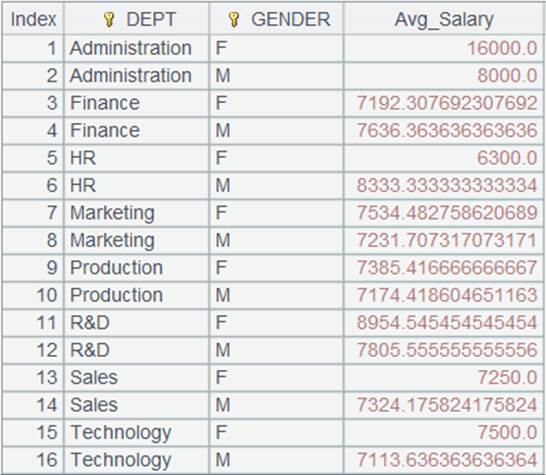Screen dimensions: 546x475
Task: Select gender F cell in Marketing row 7
Action: tap(276, 213)
